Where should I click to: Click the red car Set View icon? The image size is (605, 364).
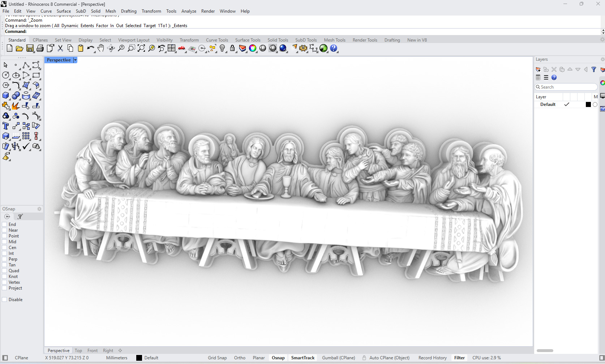pyautogui.click(x=182, y=48)
